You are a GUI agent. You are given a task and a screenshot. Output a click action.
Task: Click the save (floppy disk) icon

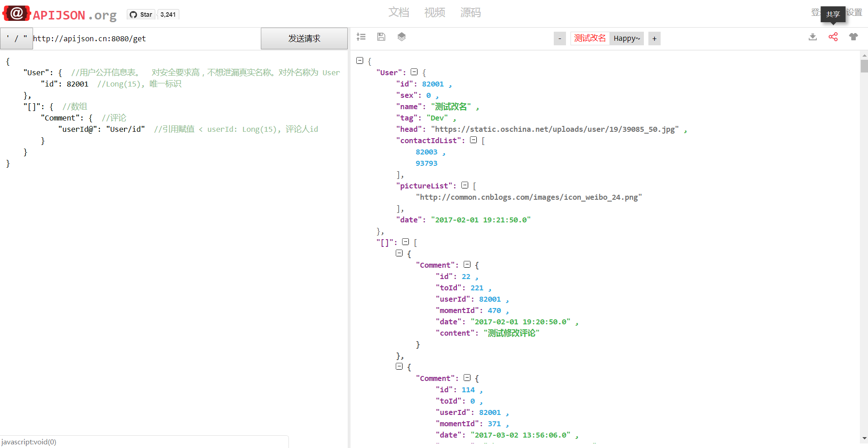pos(381,37)
